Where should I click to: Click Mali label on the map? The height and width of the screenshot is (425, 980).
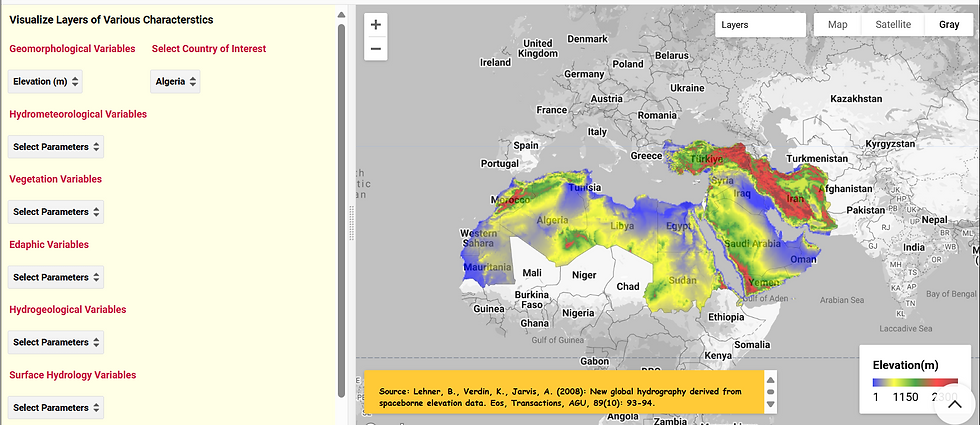click(532, 272)
